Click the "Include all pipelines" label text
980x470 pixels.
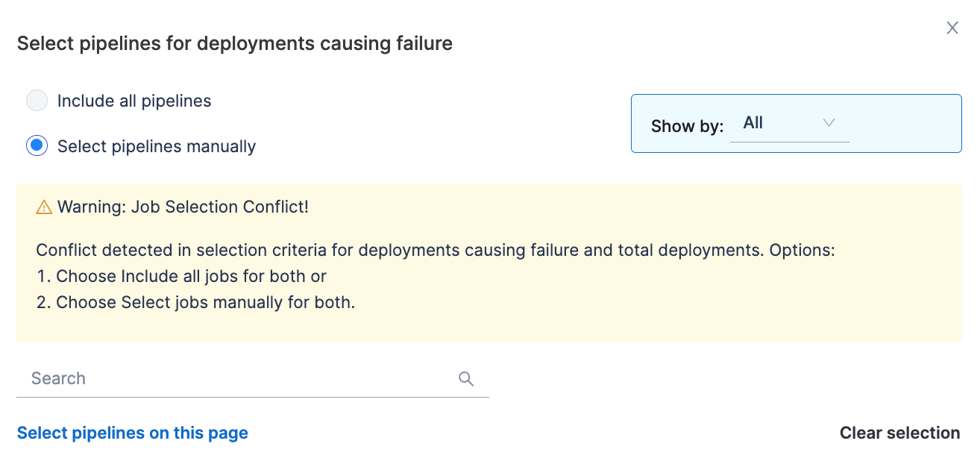tap(134, 101)
